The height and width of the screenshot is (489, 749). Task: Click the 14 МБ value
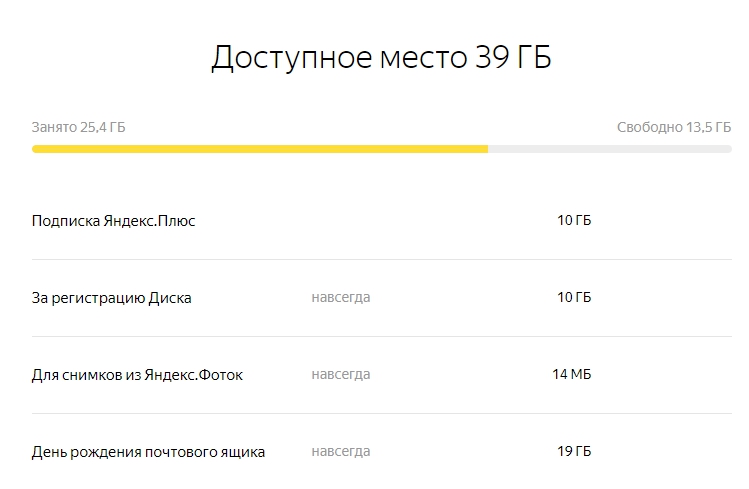coord(572,374)
